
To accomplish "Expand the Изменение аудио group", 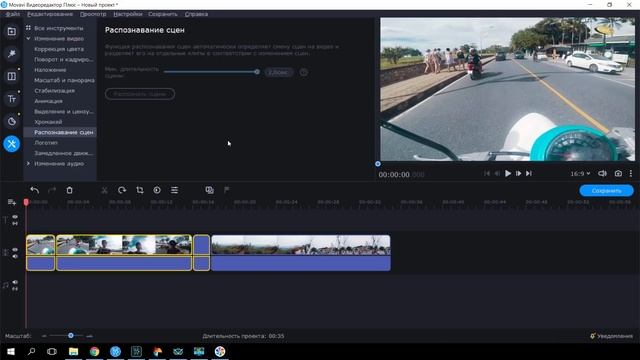I will pyautogui.click(x=28, y=163).
